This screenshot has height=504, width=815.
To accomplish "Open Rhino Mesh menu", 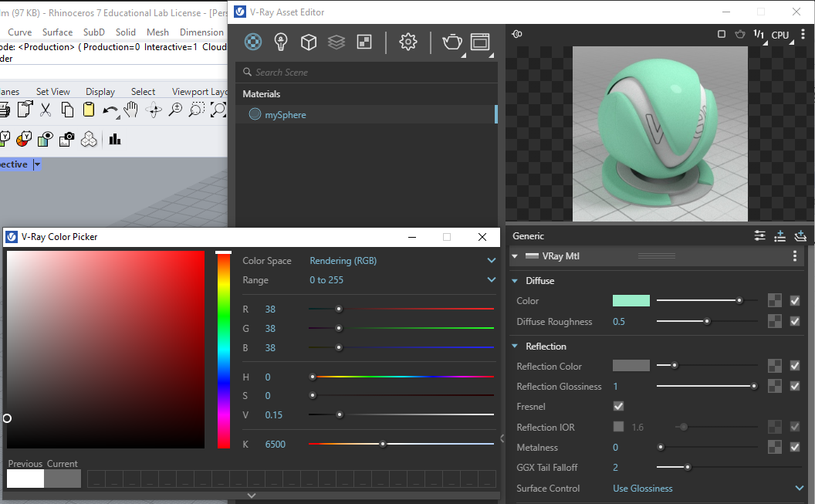I will 157,32.
